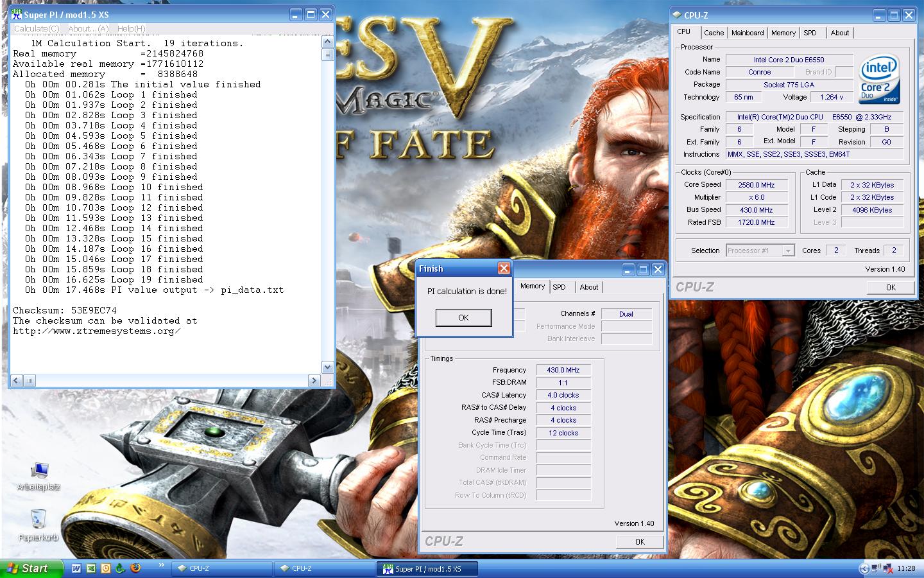
Task: Click the Super PI vertical scroll thumb
Action: 327,55
